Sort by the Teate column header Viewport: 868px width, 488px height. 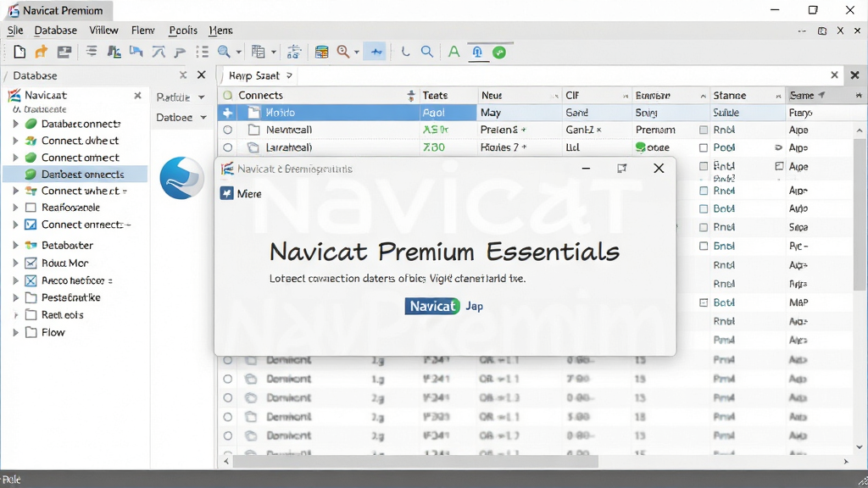coord(448,95)
